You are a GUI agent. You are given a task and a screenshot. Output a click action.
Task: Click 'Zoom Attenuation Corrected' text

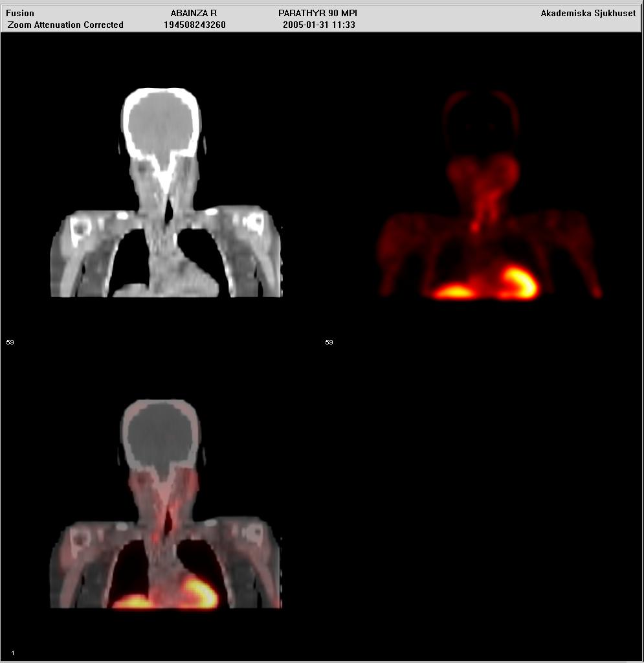pyautogui.click(x=65, y=25)
